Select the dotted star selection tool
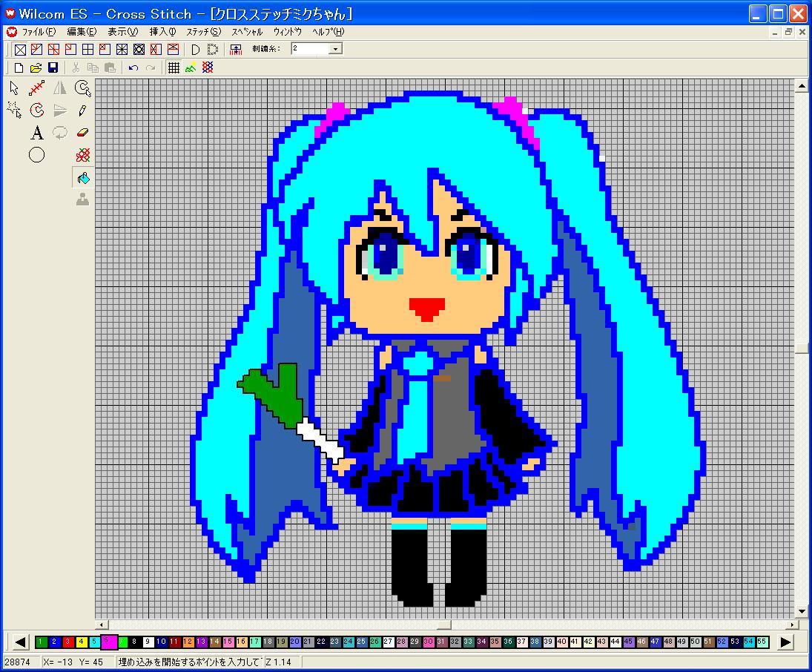 [14, 110]
